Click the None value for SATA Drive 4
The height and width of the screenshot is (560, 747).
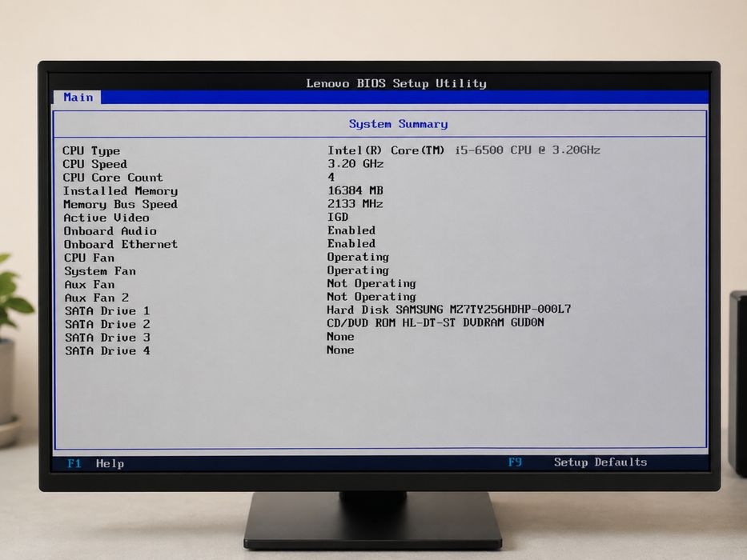[340, 350]
